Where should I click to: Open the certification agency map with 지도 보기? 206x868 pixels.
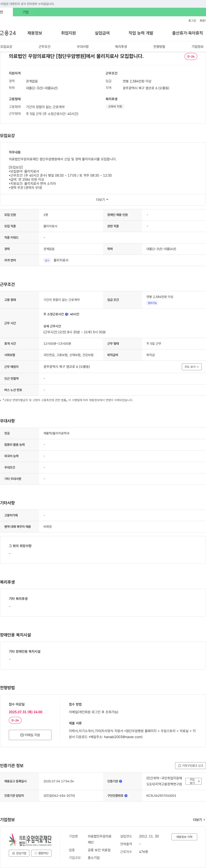(x=194, y=781)
